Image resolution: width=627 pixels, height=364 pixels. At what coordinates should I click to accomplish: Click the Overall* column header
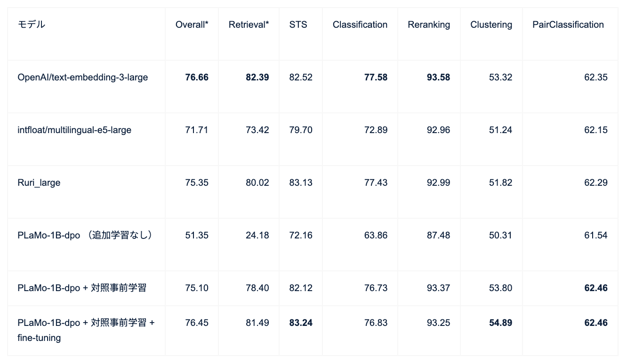tap(192, 25)
